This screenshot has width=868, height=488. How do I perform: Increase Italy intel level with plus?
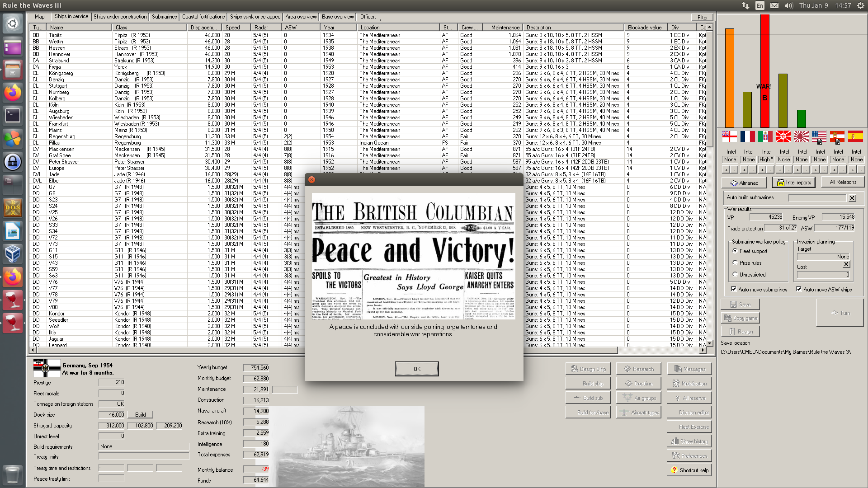point(762,170)
